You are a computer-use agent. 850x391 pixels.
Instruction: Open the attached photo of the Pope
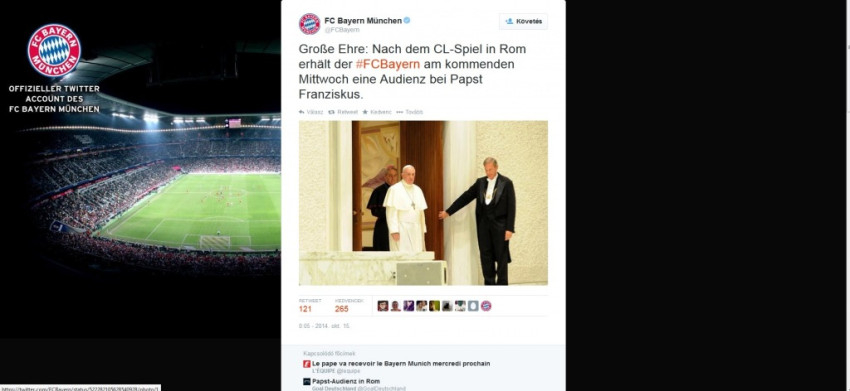pos(423,203)
